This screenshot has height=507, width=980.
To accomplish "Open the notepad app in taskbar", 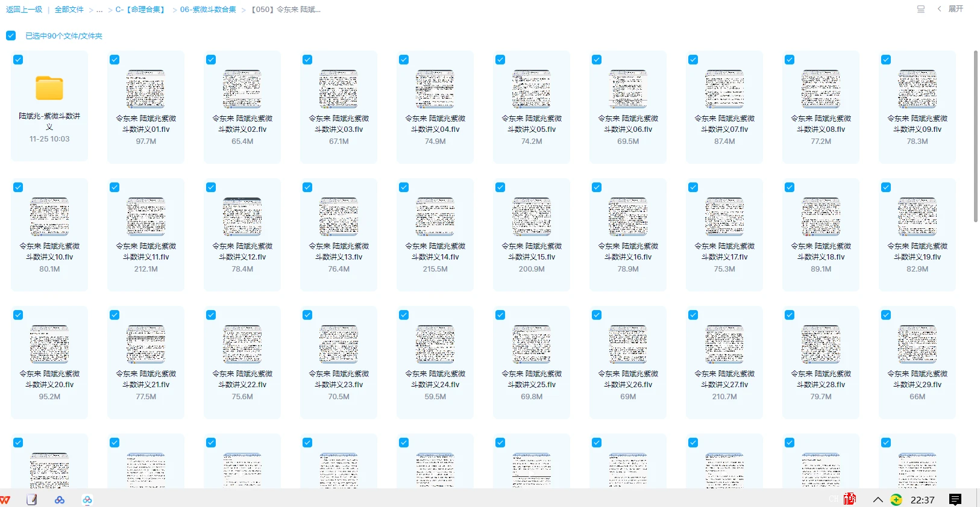I will point(32,500).
